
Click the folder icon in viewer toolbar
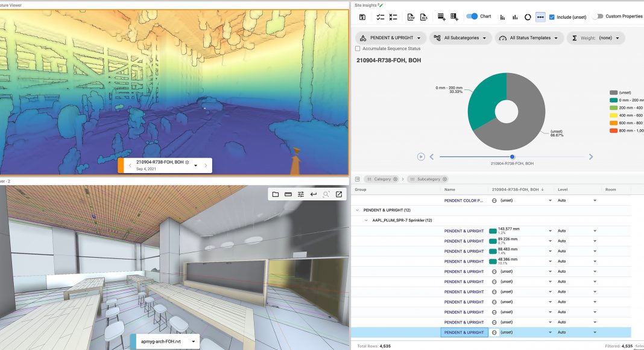[275, 194]
